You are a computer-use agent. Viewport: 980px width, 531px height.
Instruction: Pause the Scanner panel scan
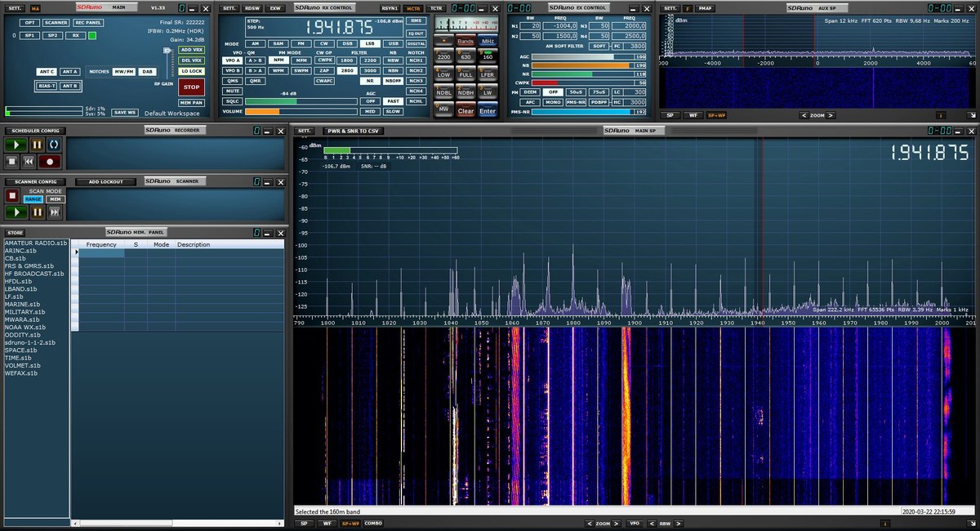coord(37,212)
